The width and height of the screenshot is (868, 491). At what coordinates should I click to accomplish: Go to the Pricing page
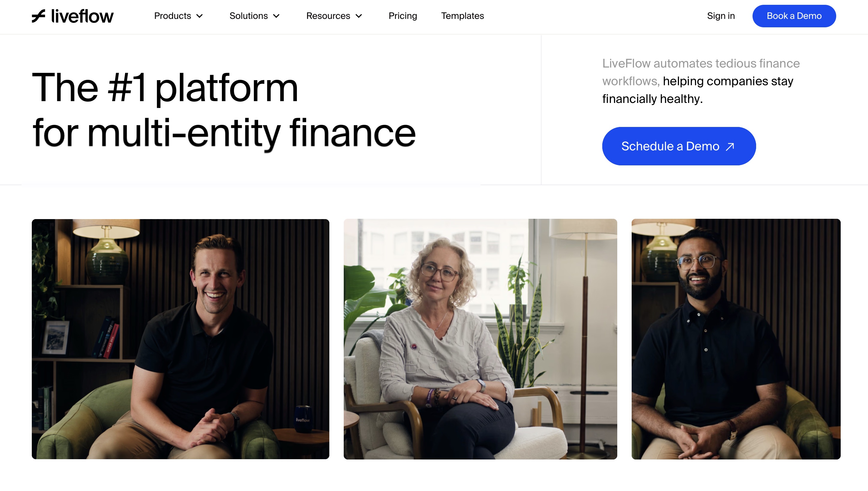403,16
